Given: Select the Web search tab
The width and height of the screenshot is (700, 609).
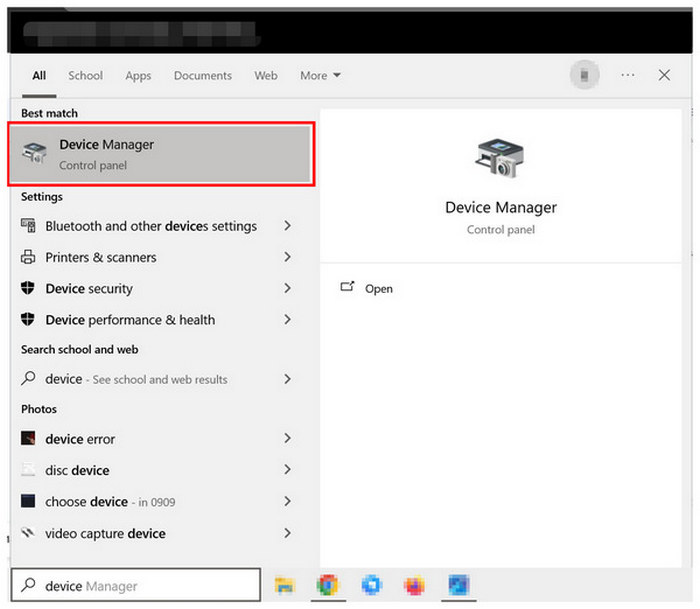Looking at the screenshot, I should pos(265,76).
